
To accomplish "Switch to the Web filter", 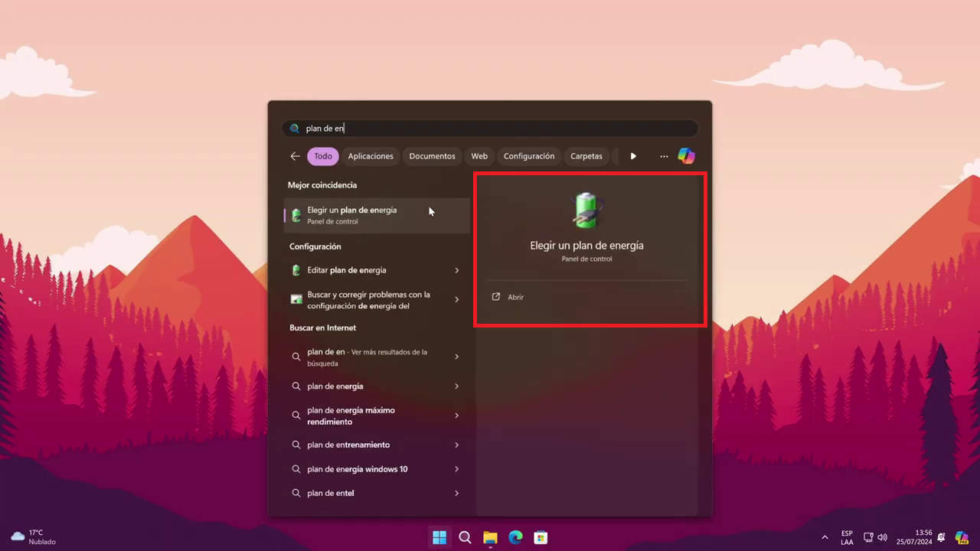I will pos(479,156).
